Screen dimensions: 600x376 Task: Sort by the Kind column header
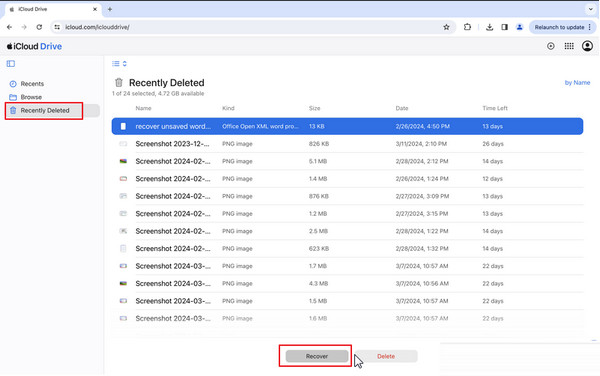(228, 108)
